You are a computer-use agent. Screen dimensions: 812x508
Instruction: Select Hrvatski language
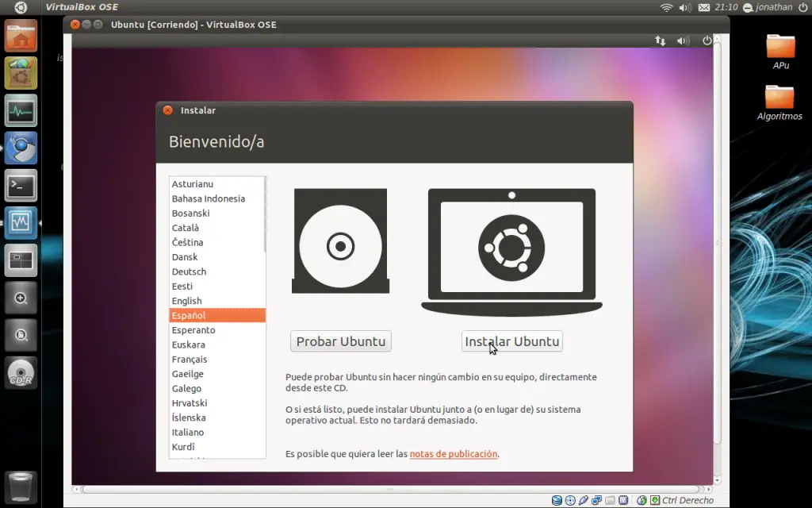tap(217, 402)
